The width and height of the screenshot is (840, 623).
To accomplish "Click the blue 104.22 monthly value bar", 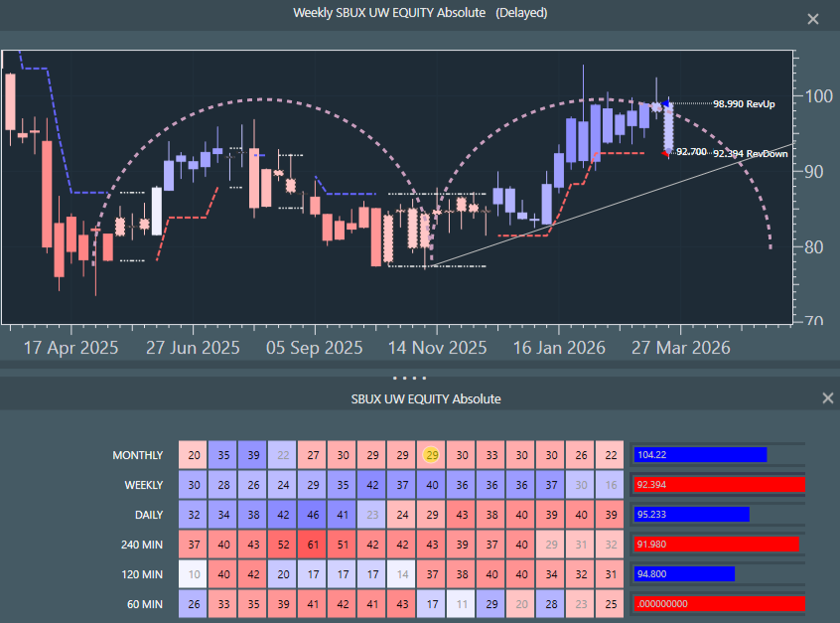I will coord(700,455).
